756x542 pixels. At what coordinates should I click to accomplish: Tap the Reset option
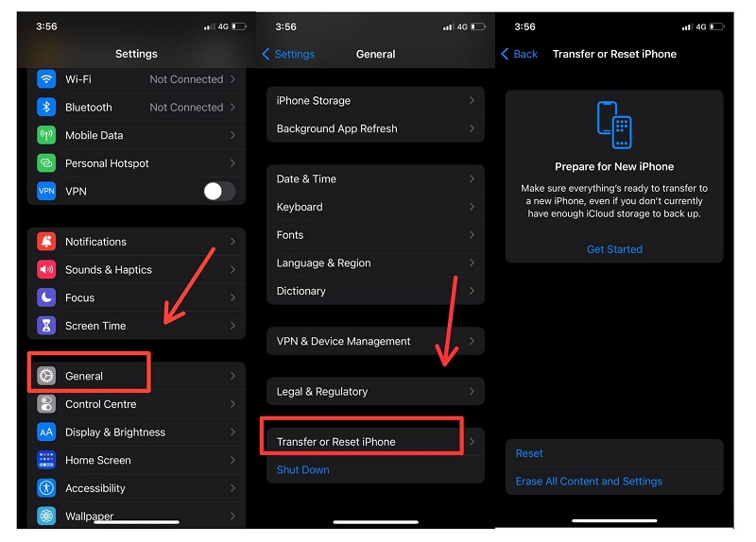[614, 453]
